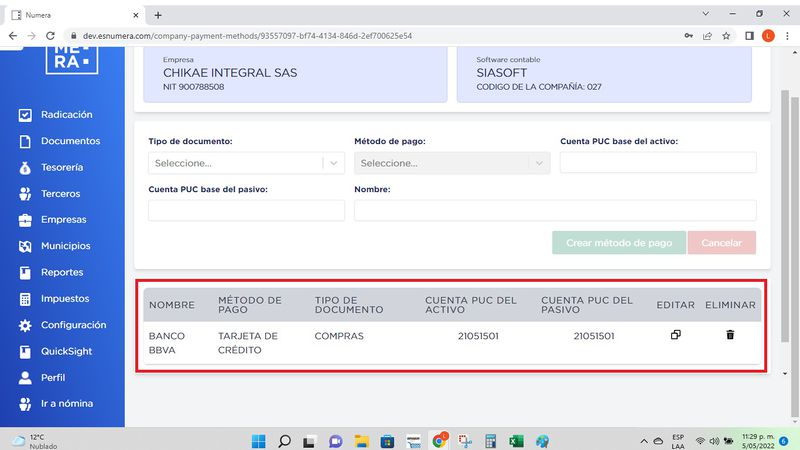This screenshot has width=800, height=450.
Task: Open a new browser tab
Action: click(x=158, y=15)
